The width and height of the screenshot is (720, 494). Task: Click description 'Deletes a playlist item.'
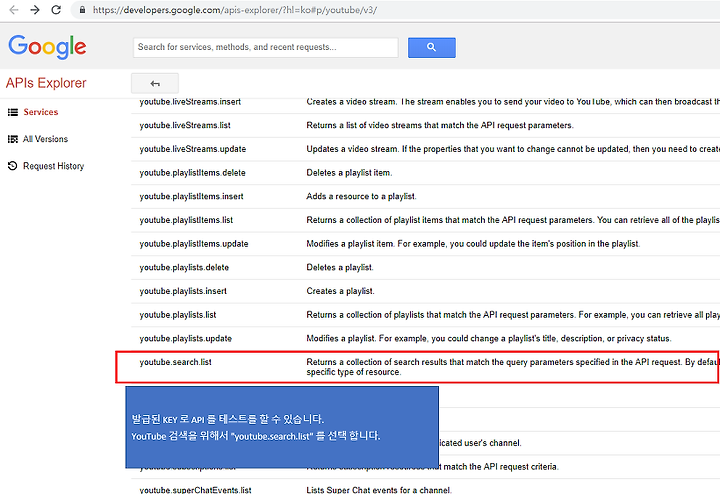(349, 173)
